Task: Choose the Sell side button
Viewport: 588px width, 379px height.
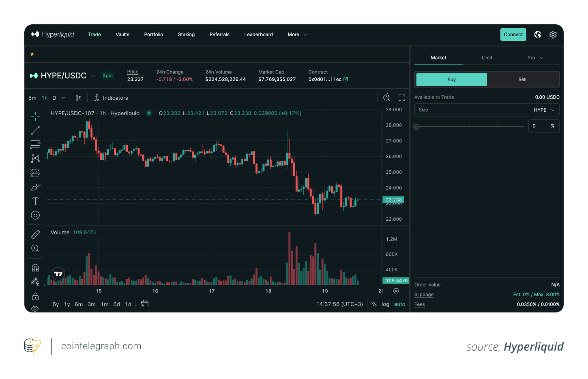Action: (x=522, y=80)
